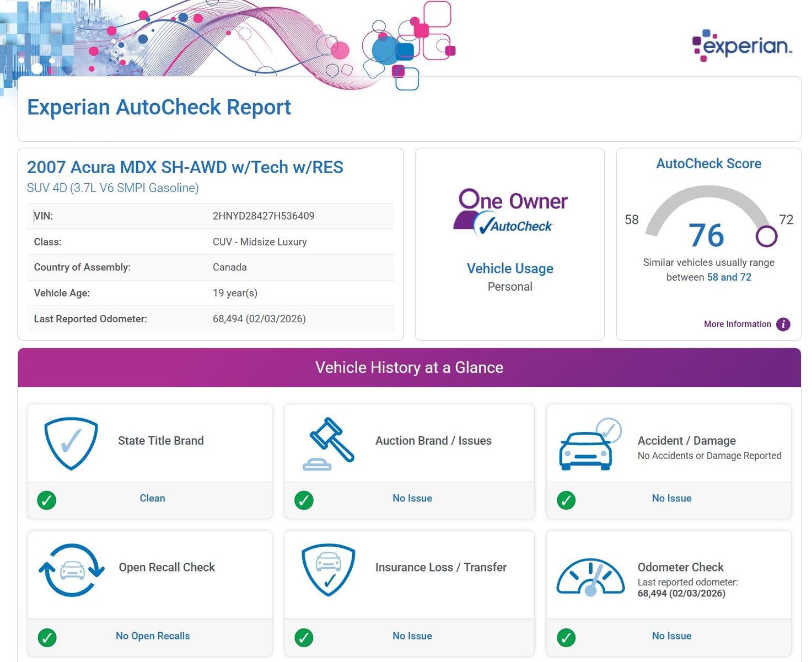The width and height of the screenshot is (812, 662).
Task: Click the More Information info icon
Action: 783,324
